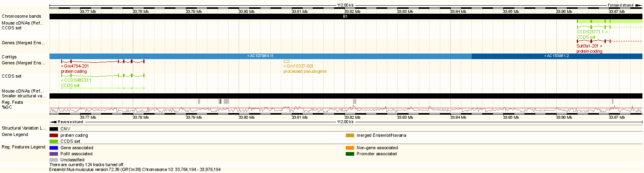Click the Reverse strand arrow
Viewport: 644px width, 173px height.
coord(54,122)
